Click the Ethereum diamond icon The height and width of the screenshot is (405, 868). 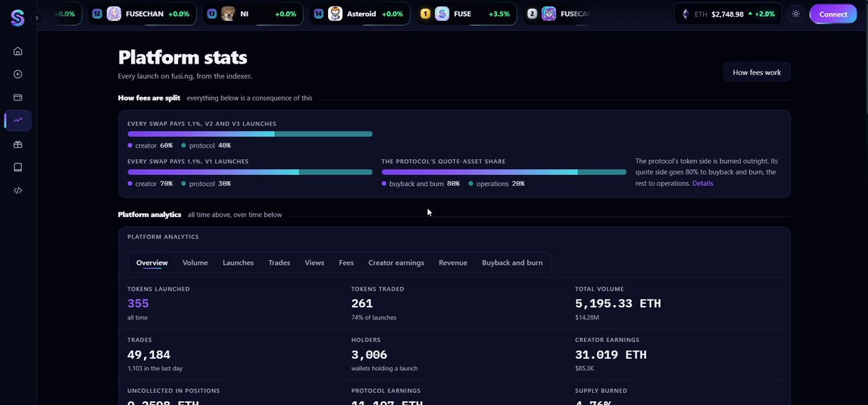coord(686,14)
